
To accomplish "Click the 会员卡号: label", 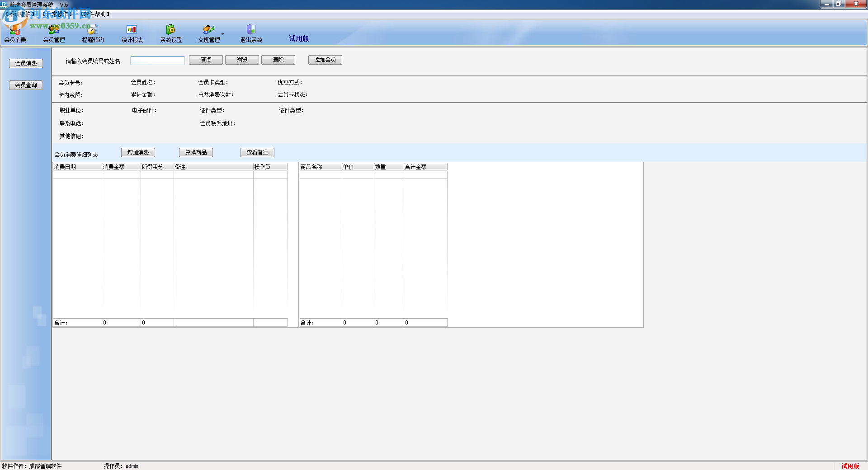I will pyautogui.click(x=71, y=83).
